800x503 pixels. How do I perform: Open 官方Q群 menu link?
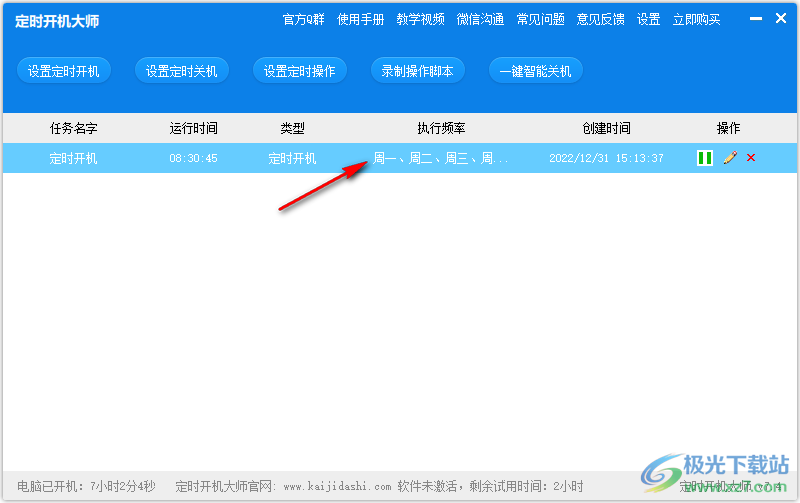[304, 19]
